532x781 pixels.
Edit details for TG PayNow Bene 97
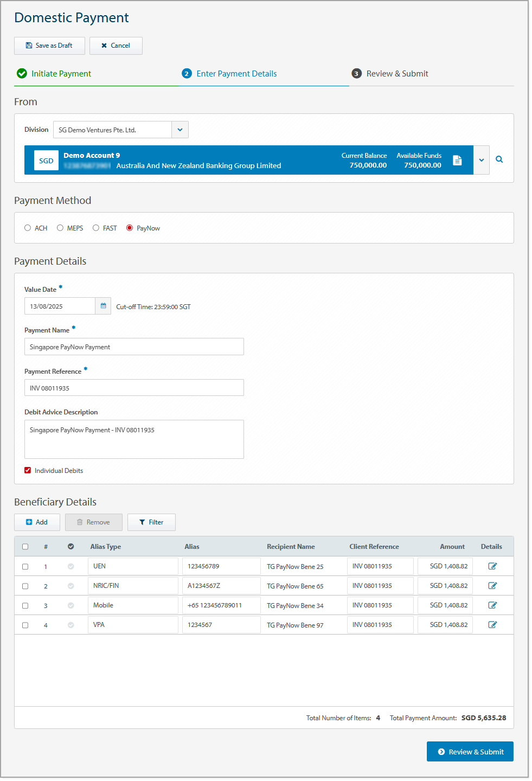492,624
